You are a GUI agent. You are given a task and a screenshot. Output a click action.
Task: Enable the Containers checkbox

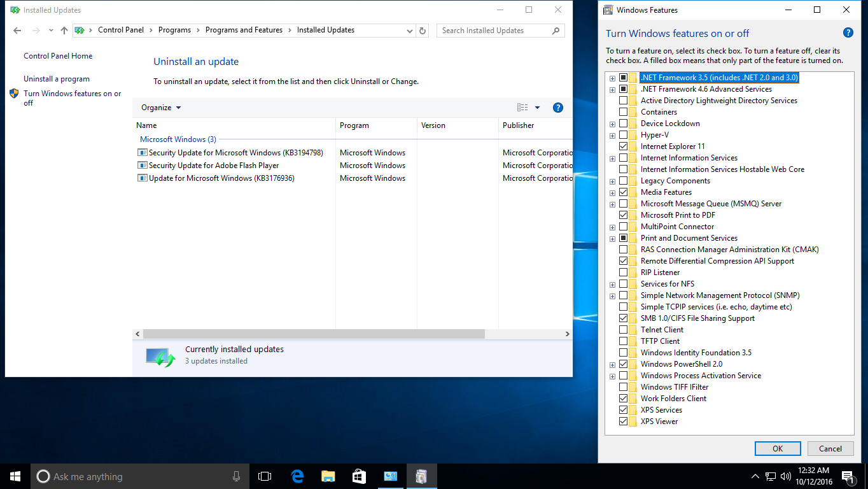coord(623,112)
